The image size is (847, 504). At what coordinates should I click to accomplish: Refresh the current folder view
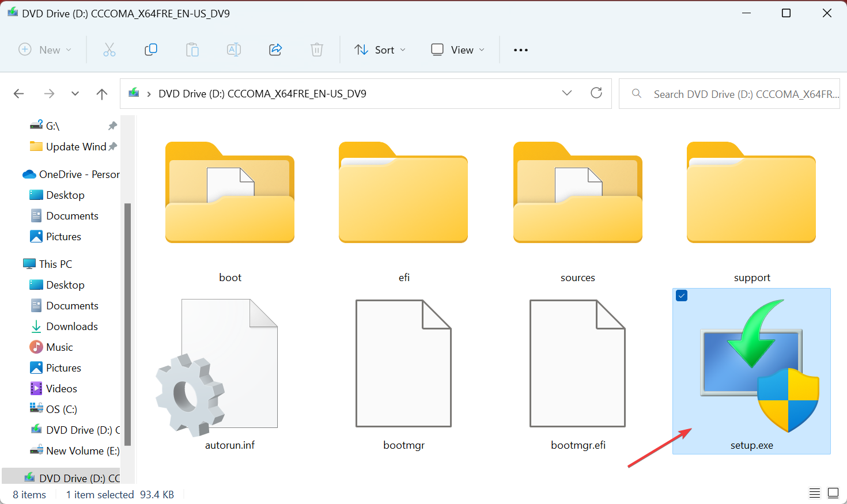pyautogui.click(x=596, y=93)
